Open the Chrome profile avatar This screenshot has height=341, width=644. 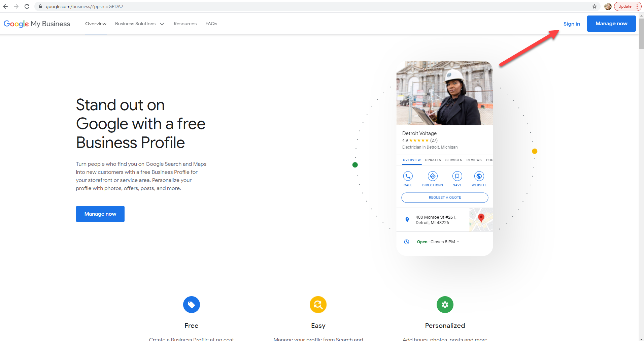608,6
